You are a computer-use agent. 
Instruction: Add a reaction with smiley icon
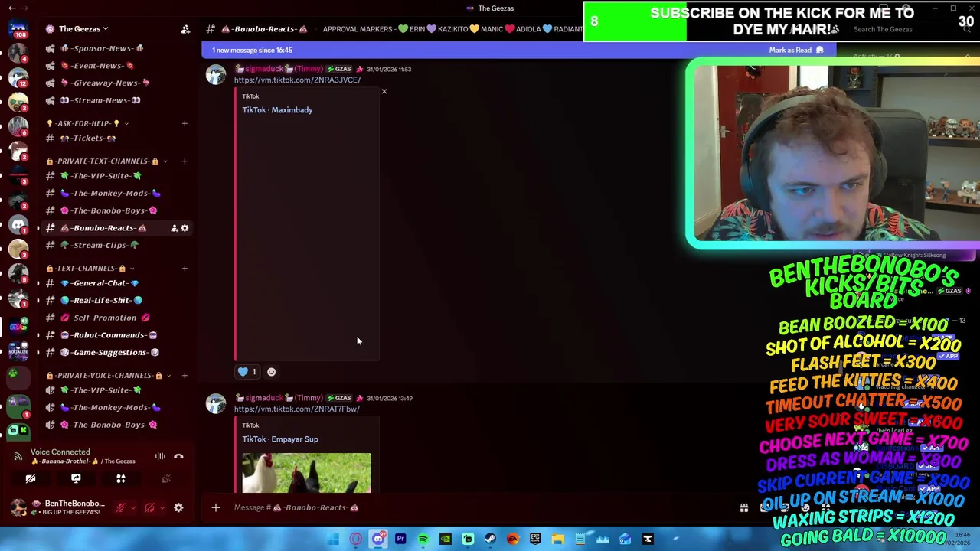coord(271,372)
